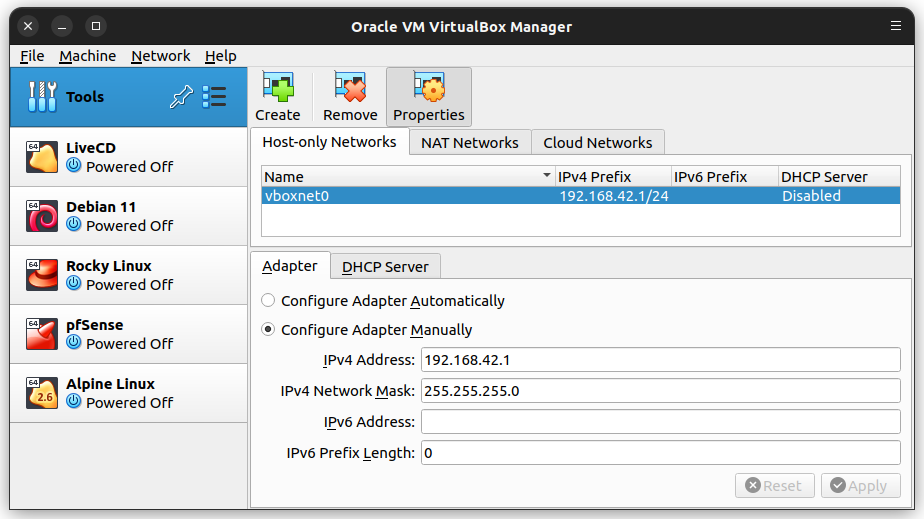Switch to the Adapter tab
The width and height of the screenshot is (924, 519).
point(290,266)
